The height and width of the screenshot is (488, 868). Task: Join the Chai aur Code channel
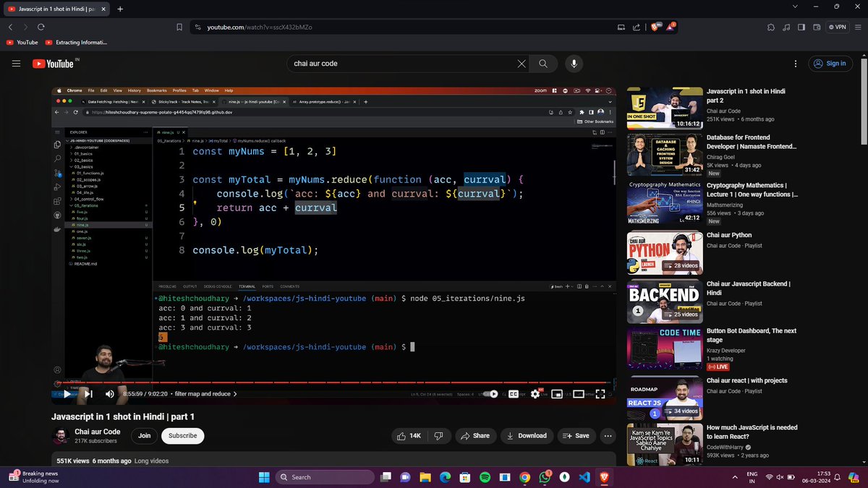pyautogui.click(x=145, y=436)
